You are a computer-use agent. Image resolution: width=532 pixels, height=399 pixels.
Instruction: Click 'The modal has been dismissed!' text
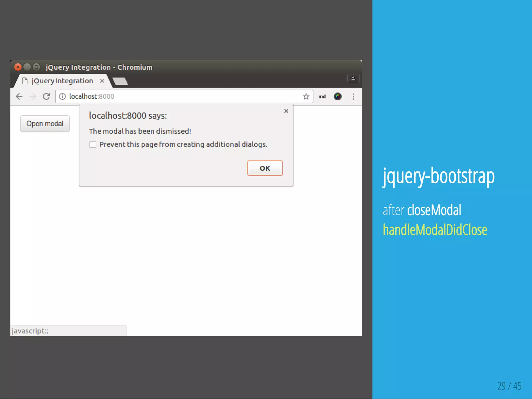[x=140, y=131]
